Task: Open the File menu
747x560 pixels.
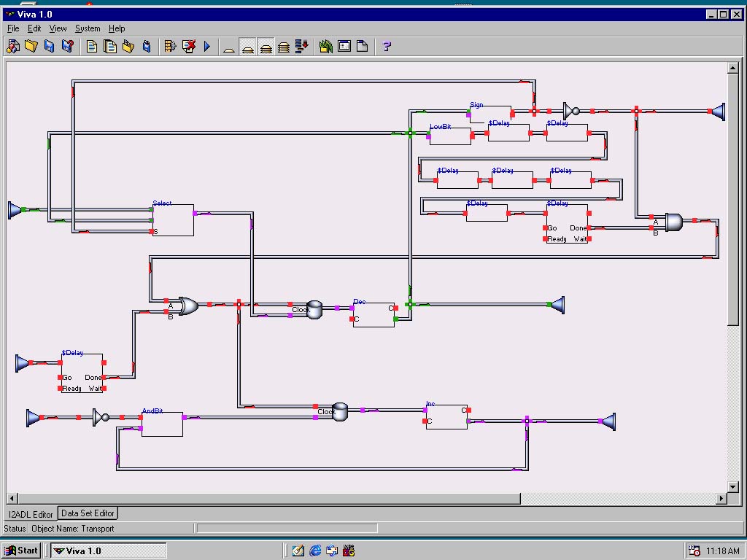Action: click(x=13, y=28)
